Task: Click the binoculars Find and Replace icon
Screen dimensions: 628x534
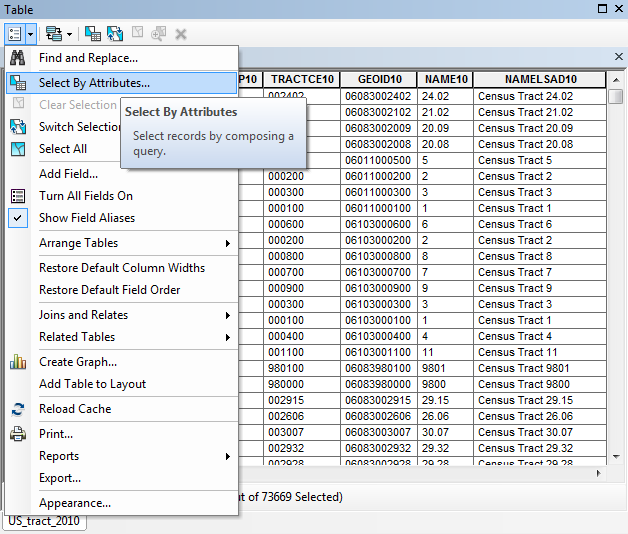Action: (18, 58)
